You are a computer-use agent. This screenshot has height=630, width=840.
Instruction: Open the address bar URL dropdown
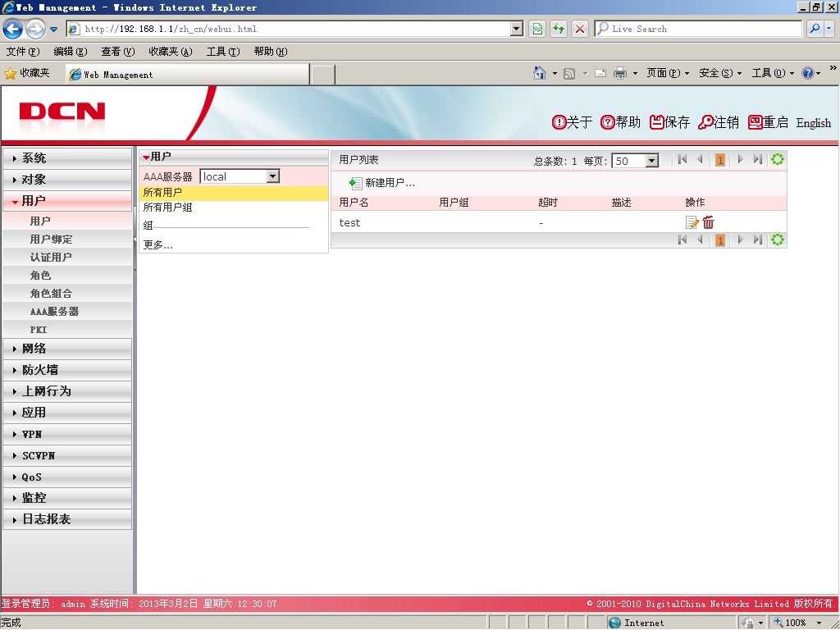tap(517, 29)
